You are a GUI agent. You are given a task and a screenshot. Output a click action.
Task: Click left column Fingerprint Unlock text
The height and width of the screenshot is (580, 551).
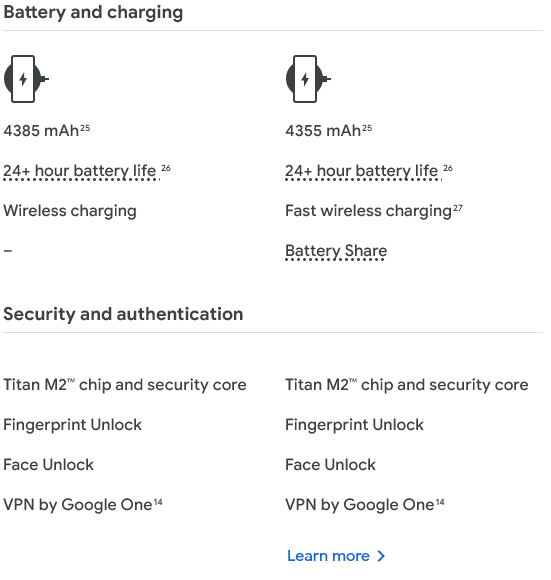tap(72, 425)
